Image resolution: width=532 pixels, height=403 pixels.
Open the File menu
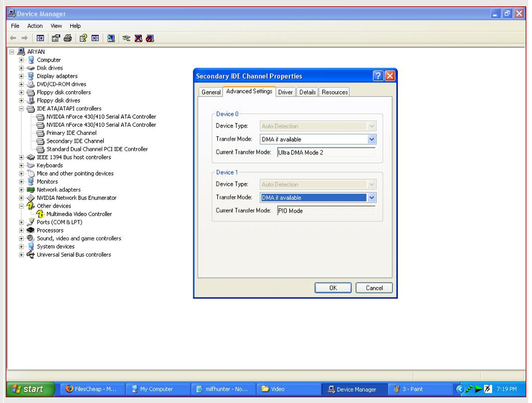coord(15,26)
